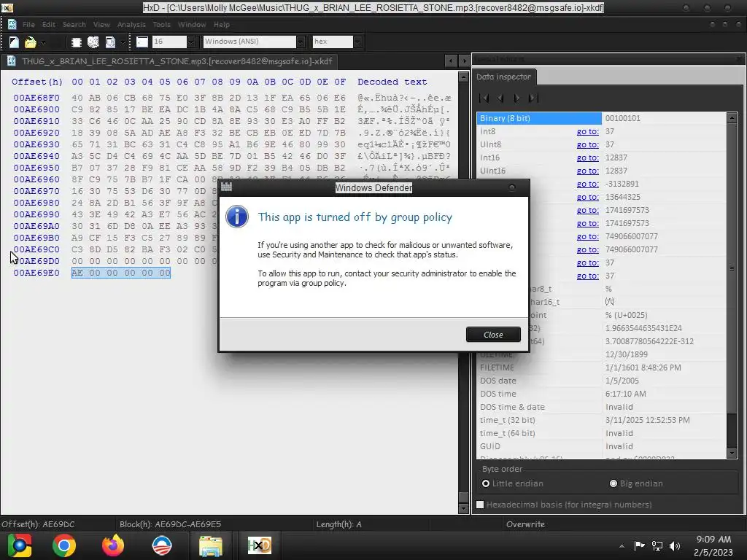This screenshot has height=560, width=747.
Task: Click Data inspector list scroll down arrow
Action: (x=732, y=454)
